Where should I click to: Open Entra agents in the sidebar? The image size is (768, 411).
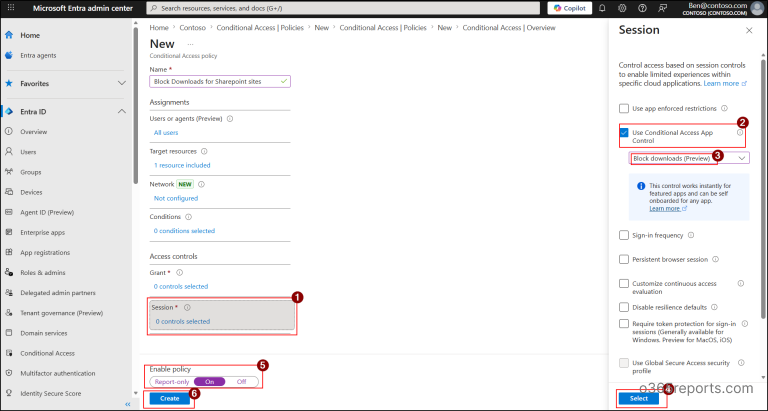[x=38, y=55]
